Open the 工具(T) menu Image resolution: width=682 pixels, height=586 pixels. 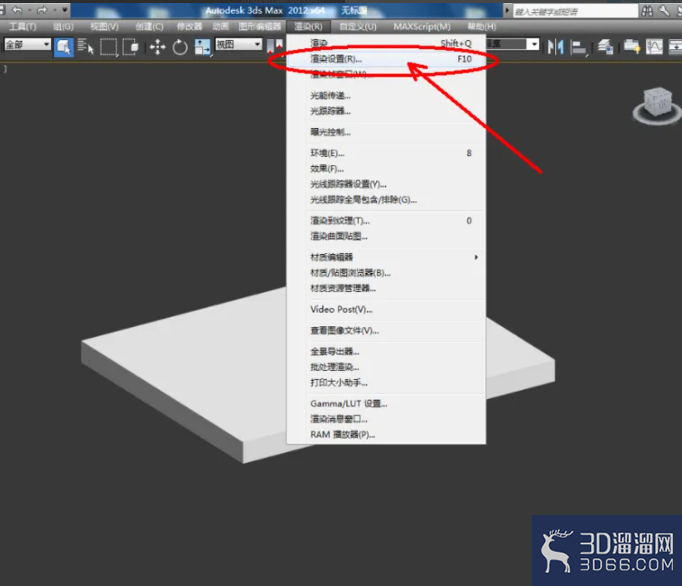pos(23,27)
